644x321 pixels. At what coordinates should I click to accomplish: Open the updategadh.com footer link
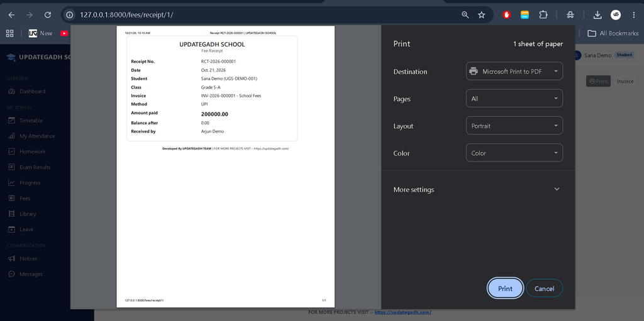tap(403, 312)
